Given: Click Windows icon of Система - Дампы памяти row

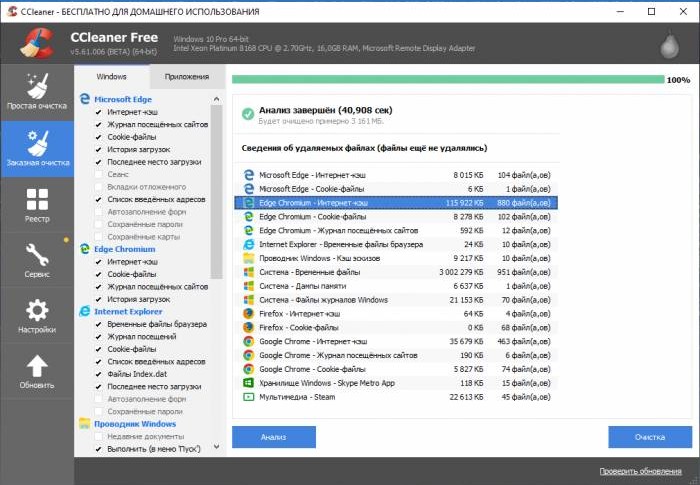Looking at the screenshot, I should coord(249,286).
